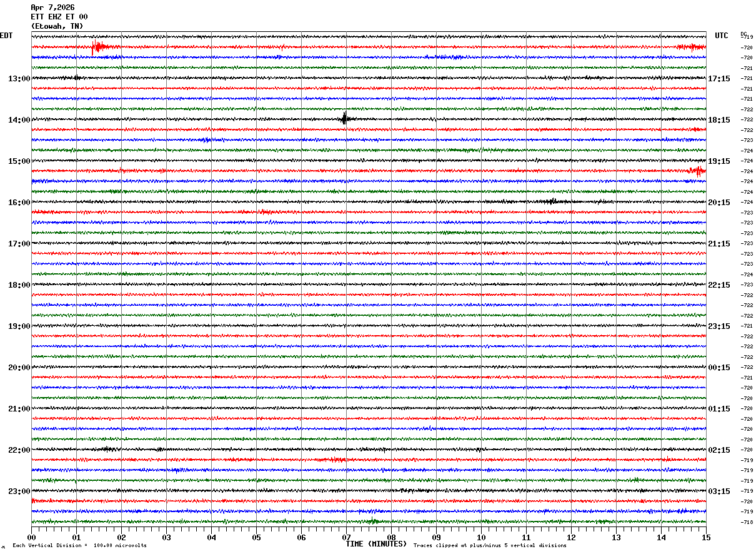Click minute '15' on the time axis
This screenshot has height=554, width=756.
click(x=705, y=537)
